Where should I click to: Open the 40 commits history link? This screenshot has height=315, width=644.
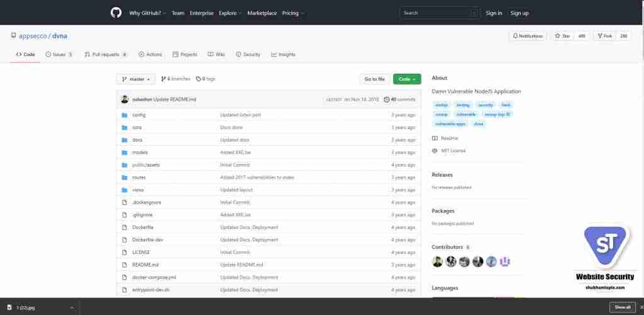tap(399, 99)
